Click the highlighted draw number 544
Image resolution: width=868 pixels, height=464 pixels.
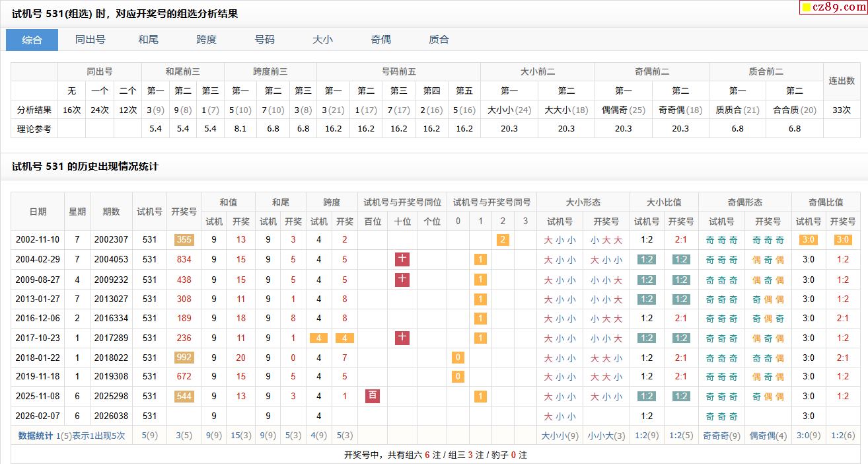tap(184, 397)
